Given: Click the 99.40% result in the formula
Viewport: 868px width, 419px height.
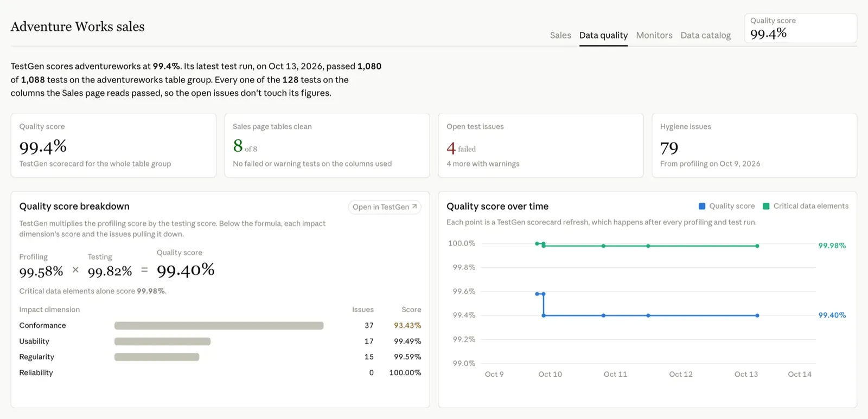Looking at the screenshot, I should (x=186, y=270).
